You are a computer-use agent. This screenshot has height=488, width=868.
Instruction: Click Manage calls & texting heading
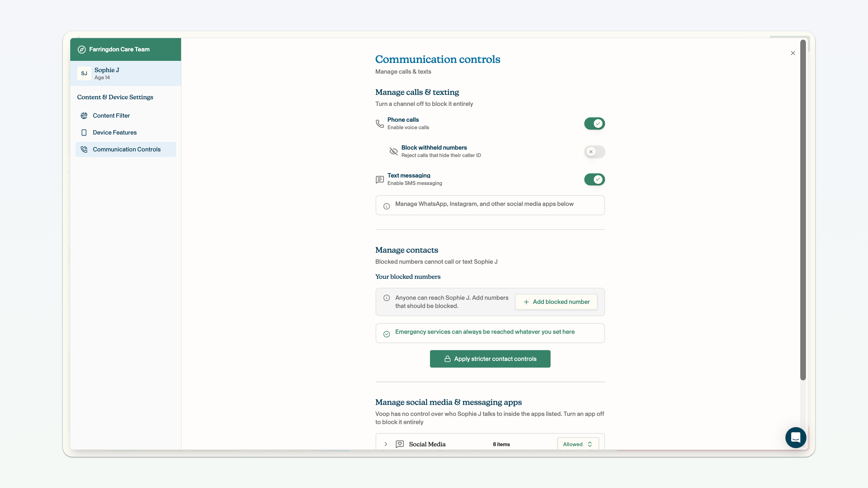tap(417, 92)
